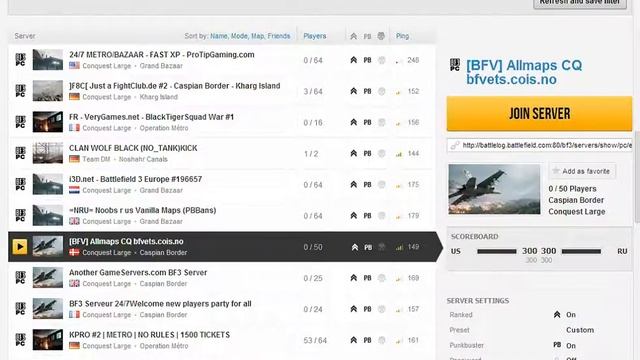Click BF3 PC icon on VeryGames.net row

[x=20, y=122]
